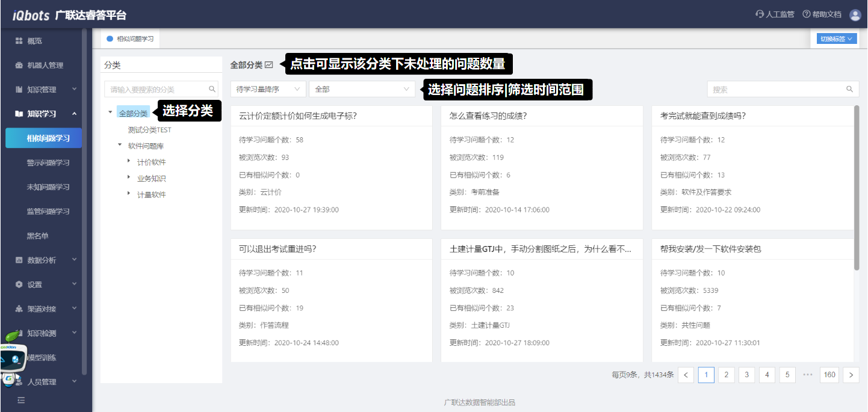Image resolution: width=868 pixels, height=412 pixels.
Task: Collapse the 软件问题库 tree node
Action: 120,145
